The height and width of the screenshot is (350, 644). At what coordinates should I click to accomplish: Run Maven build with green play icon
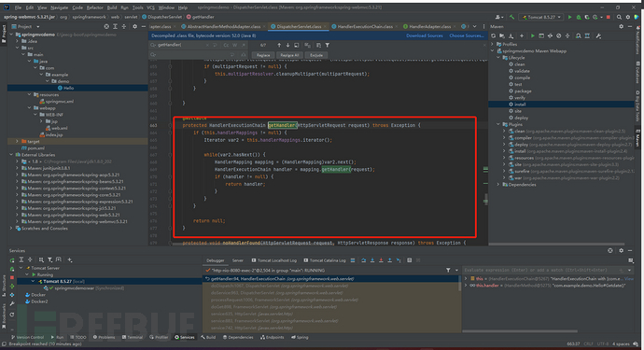pyautogui.click(x=533, y=36)
